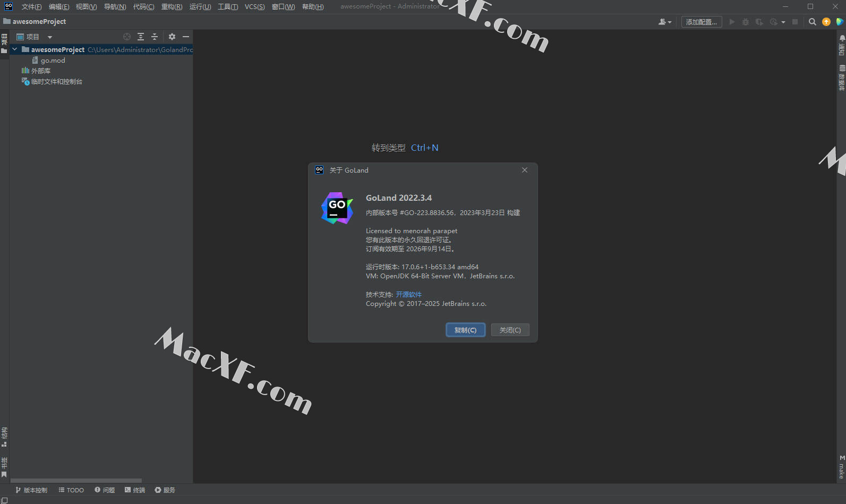Image resolution: width=846 pixels, height=504 pixels.
Task: Click the Profiler run icon
Action: point(774,22)
